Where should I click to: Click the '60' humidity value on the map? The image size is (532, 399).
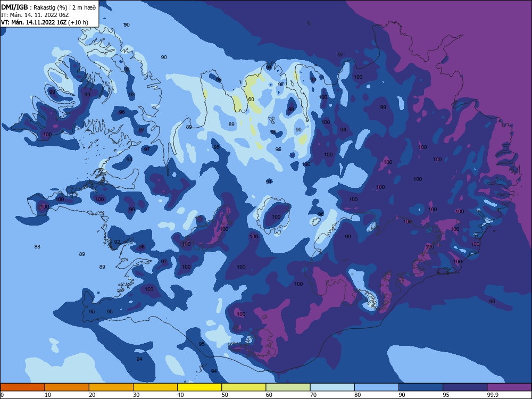(x=251, y=99)
